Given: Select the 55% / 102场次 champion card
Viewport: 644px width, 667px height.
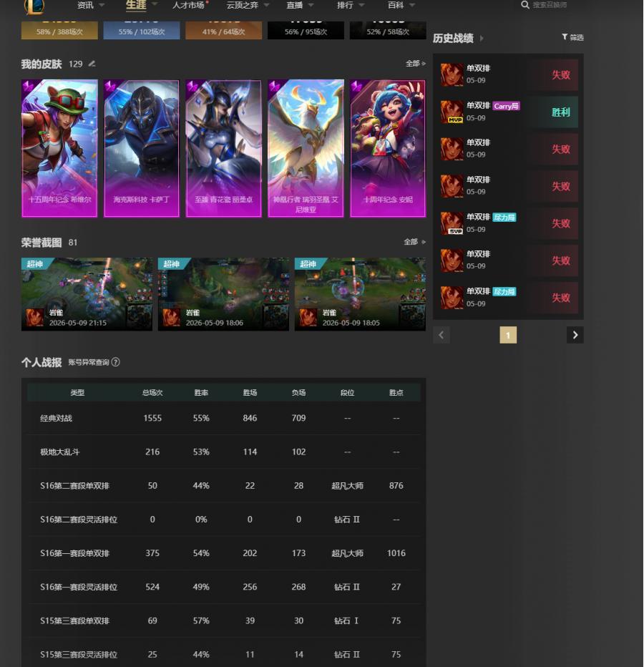Looking at the screenshot, I should [142, 30].
